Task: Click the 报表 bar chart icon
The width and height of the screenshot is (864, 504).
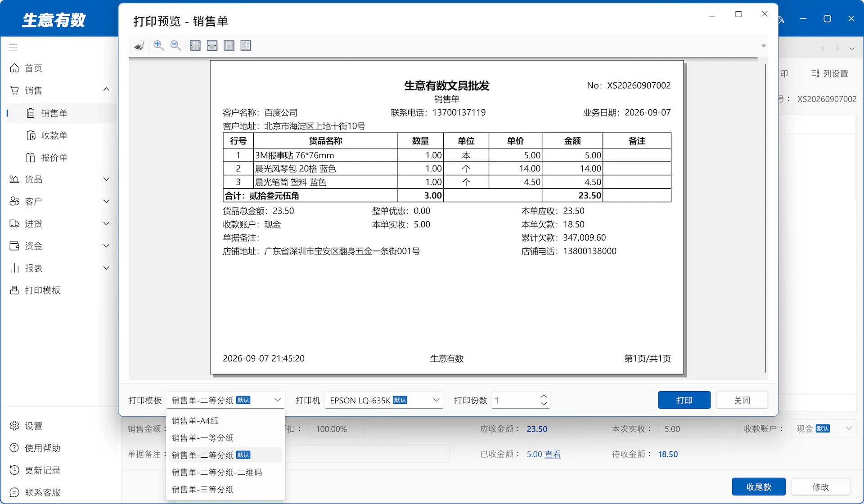Action: [14, 268]
